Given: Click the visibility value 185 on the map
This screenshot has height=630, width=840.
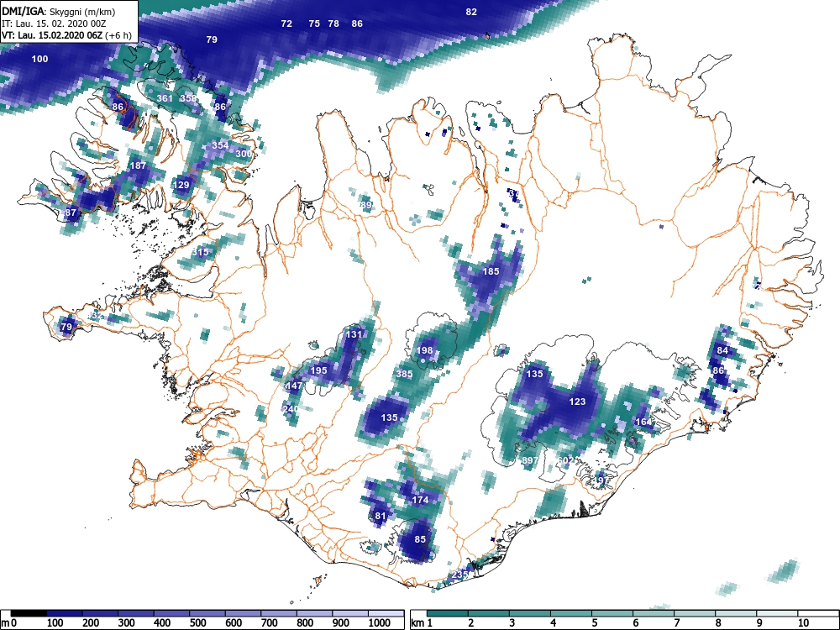Looking at the screenshot, I should pyautogui.click(x=491, y=271).
